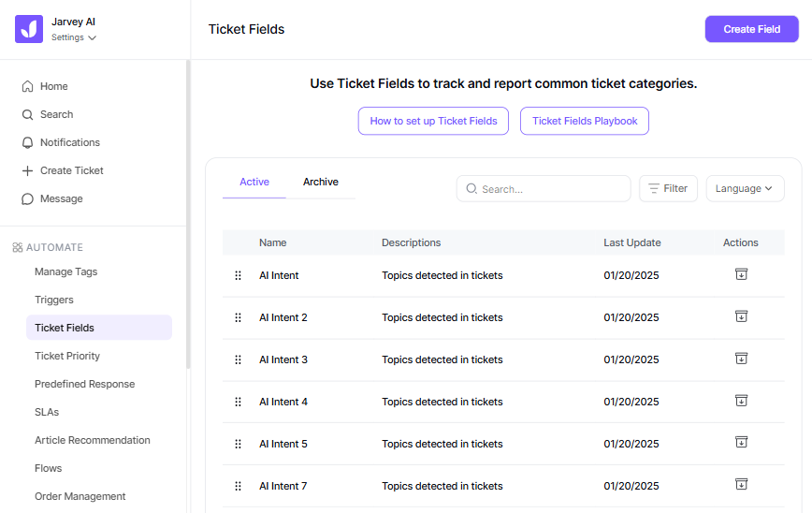Click the ticket fields search box
Viewport: 812px width, 513px height.
coord(552,189)
